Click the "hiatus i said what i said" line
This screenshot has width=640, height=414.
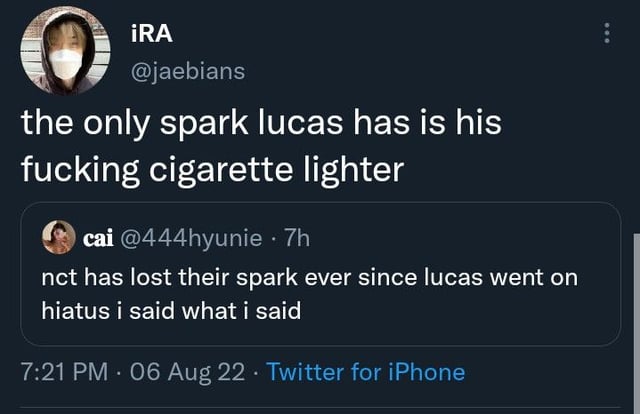point(170,310)
